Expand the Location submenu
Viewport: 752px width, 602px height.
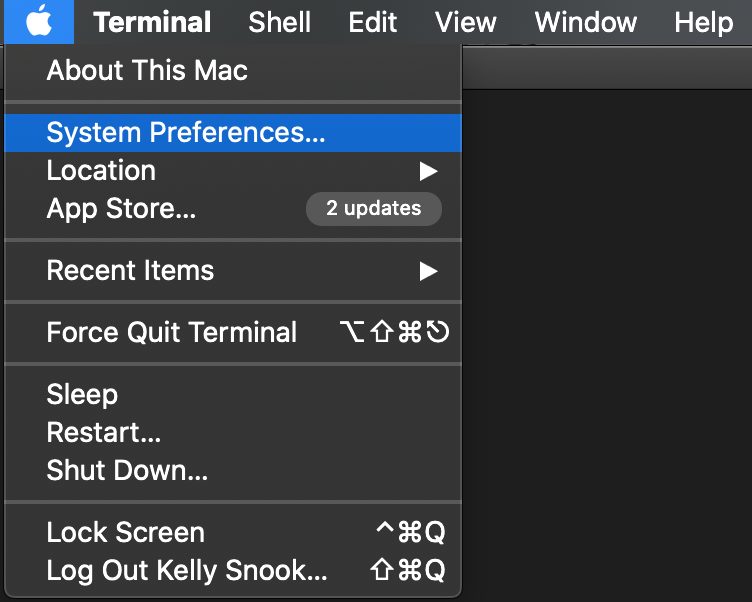pyautogui.click(x=101, y=171)
